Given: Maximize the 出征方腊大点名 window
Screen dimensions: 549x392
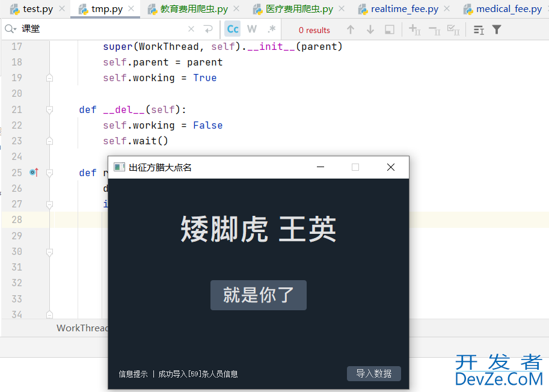Looking at the screenshot, I should tap(355, 167).
